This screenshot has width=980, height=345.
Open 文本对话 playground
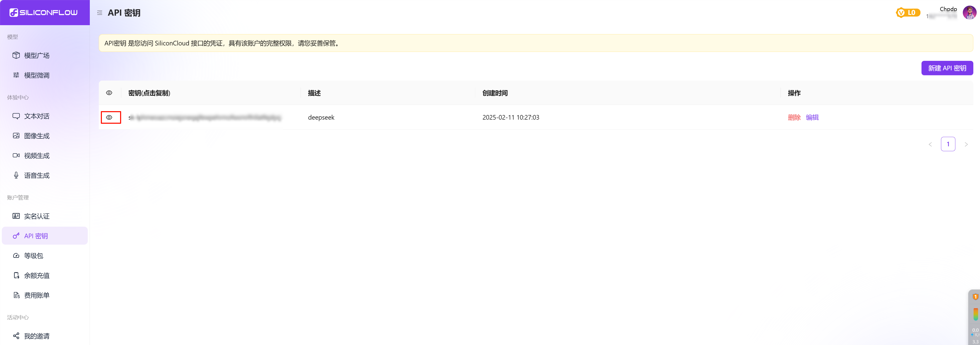click(36, 116)
